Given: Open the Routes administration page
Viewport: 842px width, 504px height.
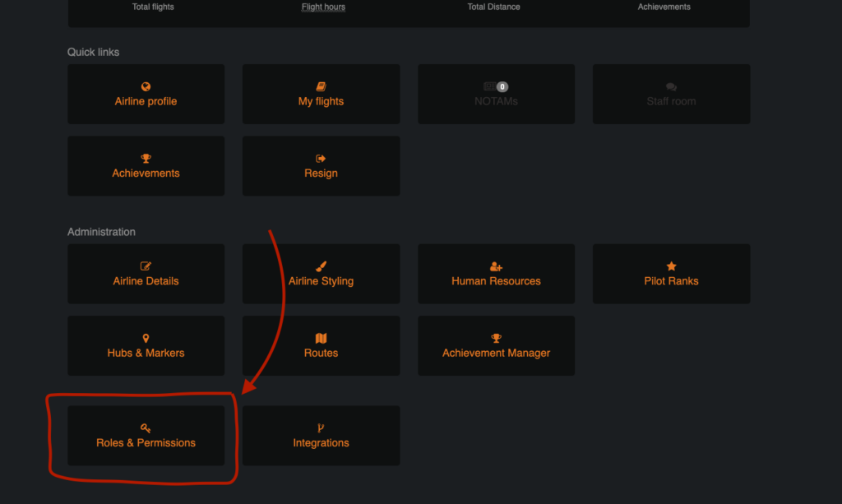Looking at the screenshot, I should click(322, 345).
